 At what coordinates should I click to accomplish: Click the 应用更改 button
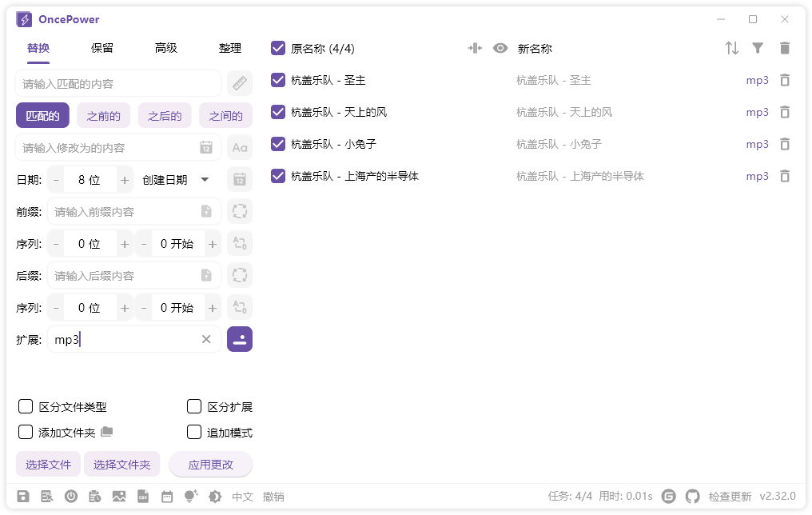tap(210, 464)
